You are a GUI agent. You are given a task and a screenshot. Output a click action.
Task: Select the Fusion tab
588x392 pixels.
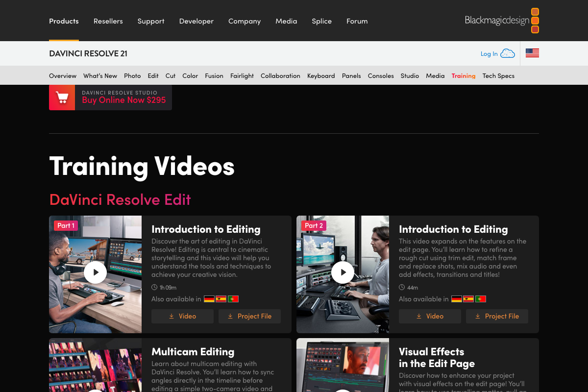214,75
